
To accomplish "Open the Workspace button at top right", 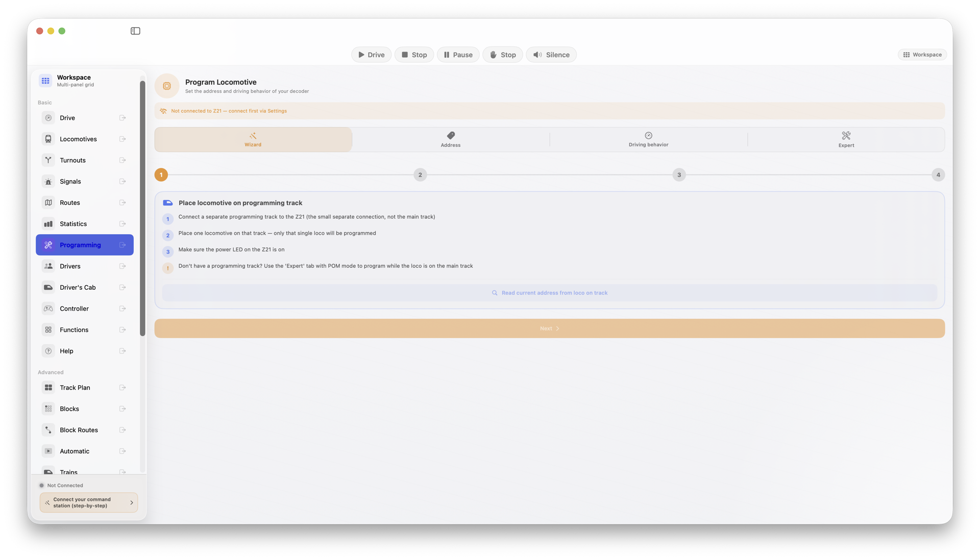I will [x=922, y=55].
